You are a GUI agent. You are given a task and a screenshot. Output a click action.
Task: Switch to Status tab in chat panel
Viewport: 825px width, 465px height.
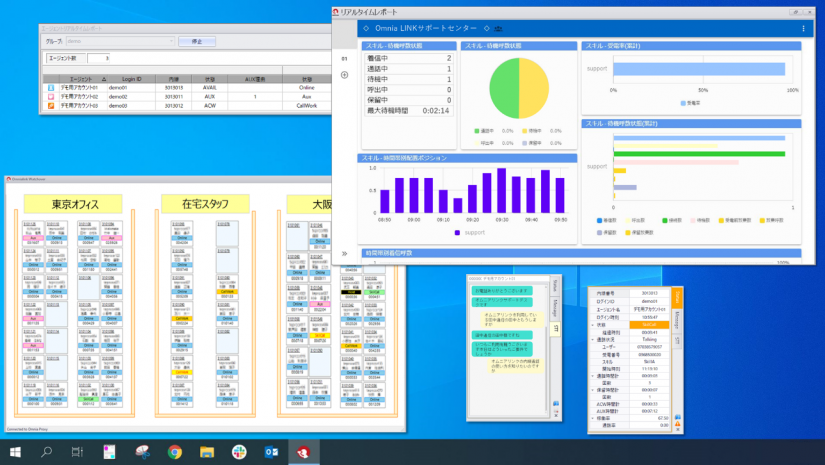[x=555, y=285]
